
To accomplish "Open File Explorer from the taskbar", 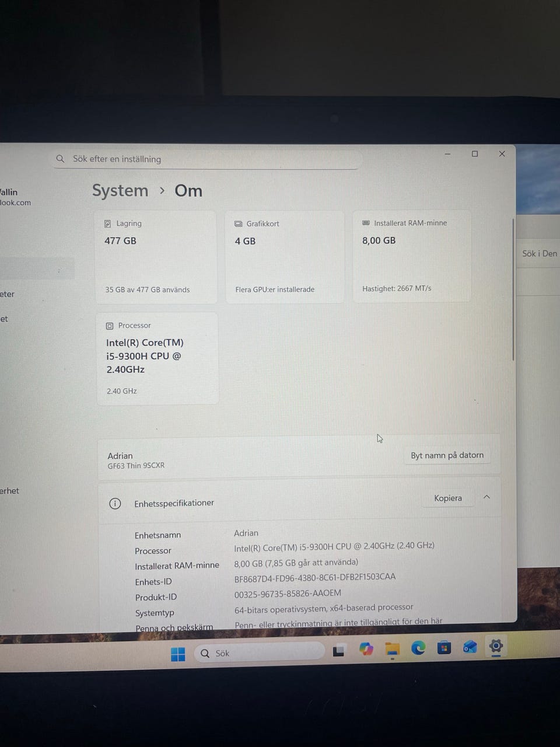I will 392,649.
